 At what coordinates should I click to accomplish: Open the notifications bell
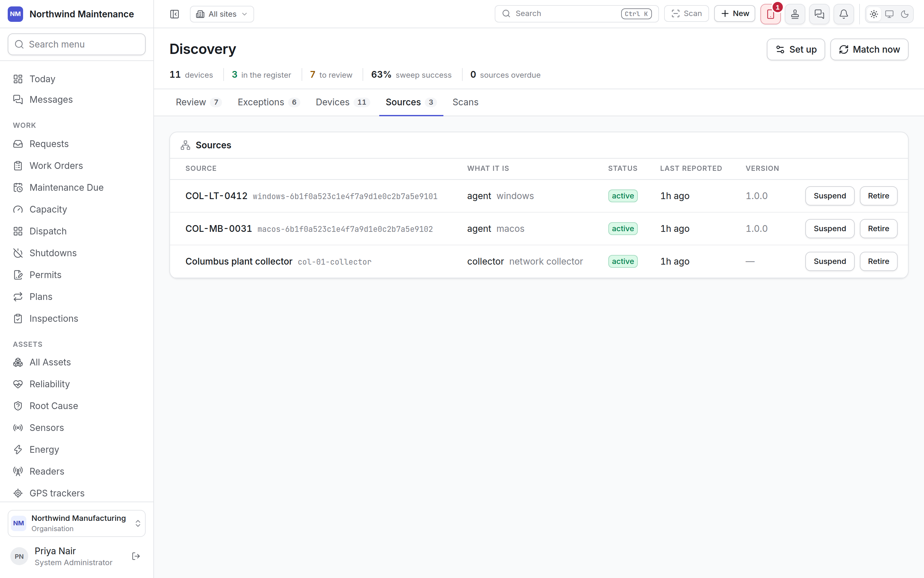click(x=844, y=14)
